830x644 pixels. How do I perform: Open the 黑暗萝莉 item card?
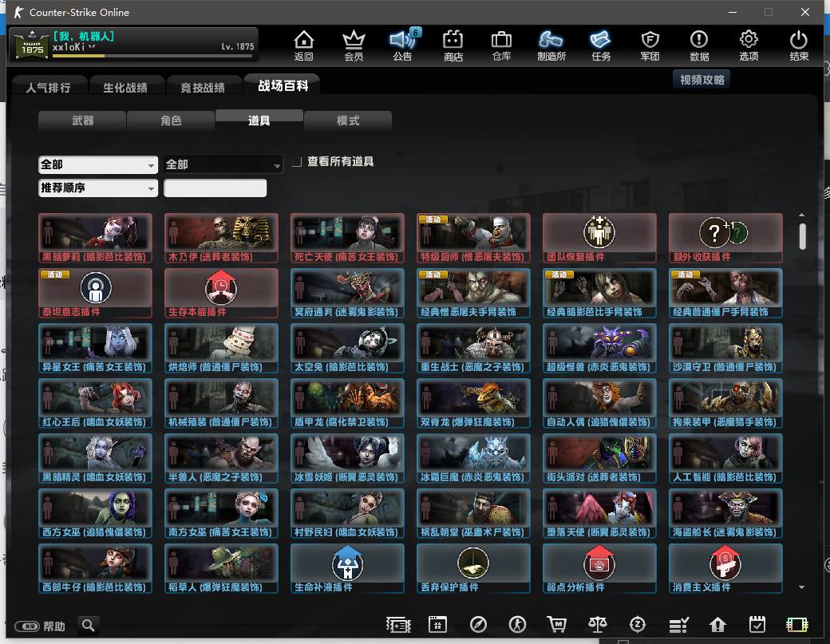(95, 238)
